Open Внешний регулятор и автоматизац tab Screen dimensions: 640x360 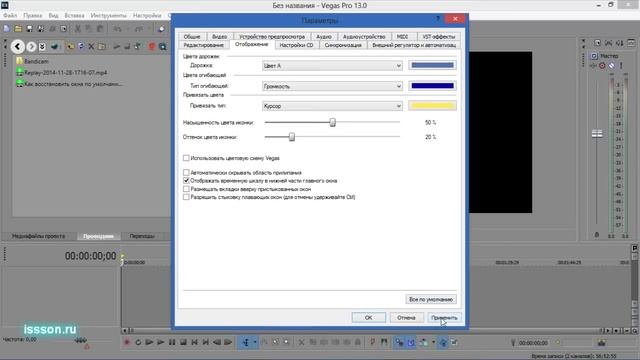(414, 45)
